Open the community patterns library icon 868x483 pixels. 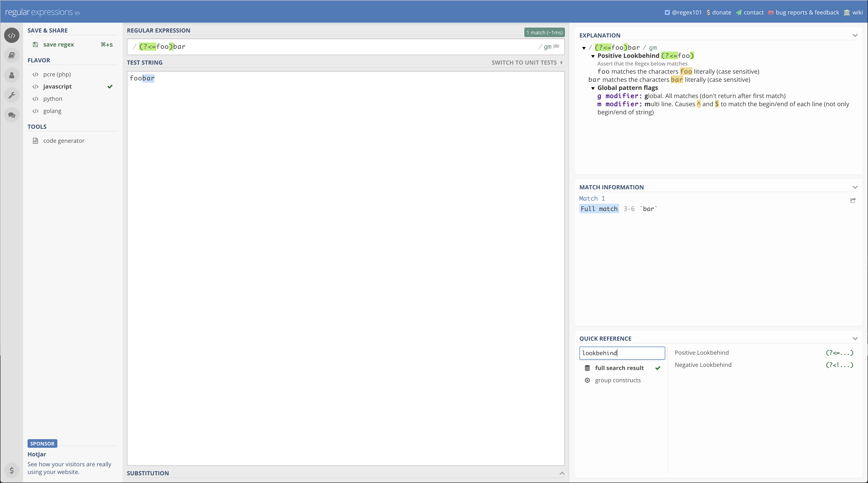click(12, 55)
